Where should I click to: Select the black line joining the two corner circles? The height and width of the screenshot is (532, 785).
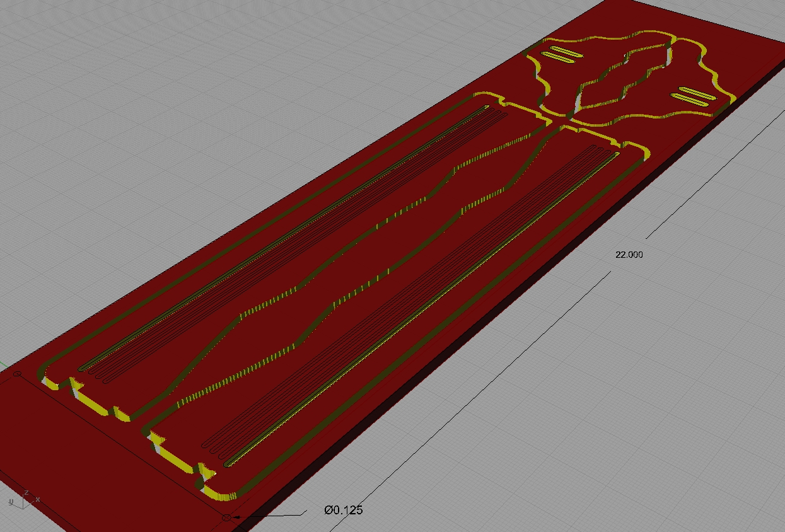tap(120, 444)
